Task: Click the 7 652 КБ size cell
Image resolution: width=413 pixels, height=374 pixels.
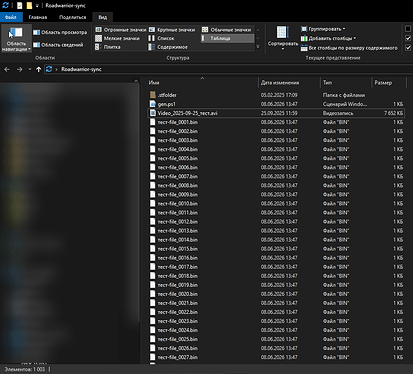Action: 393,113
